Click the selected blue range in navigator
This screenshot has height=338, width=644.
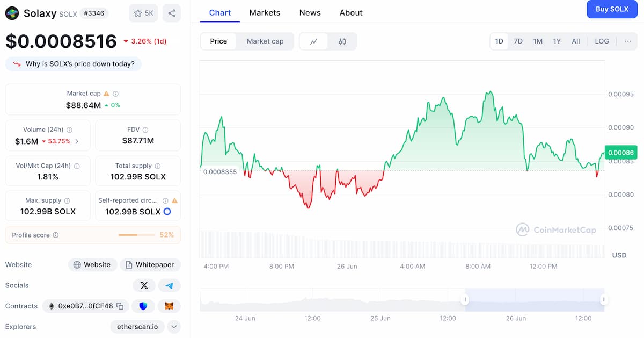click(535, 300)
